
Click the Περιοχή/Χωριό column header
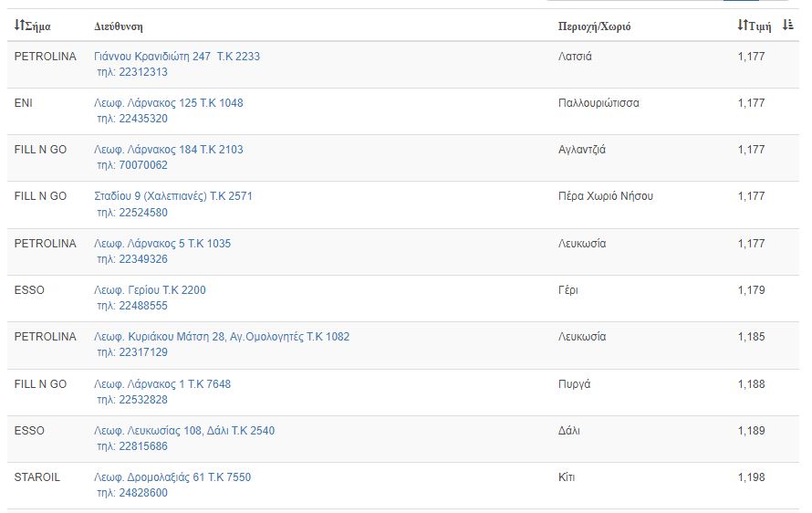pos(595,26)
